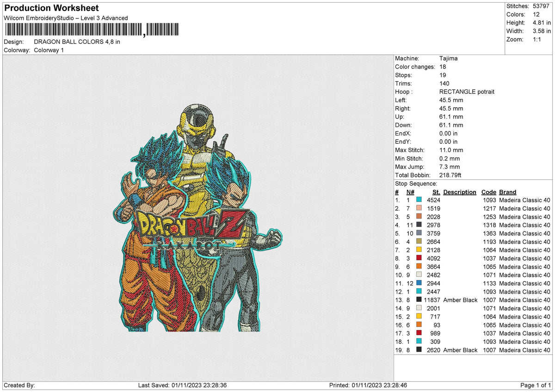Select the Code column header

[x=488, y=192]
